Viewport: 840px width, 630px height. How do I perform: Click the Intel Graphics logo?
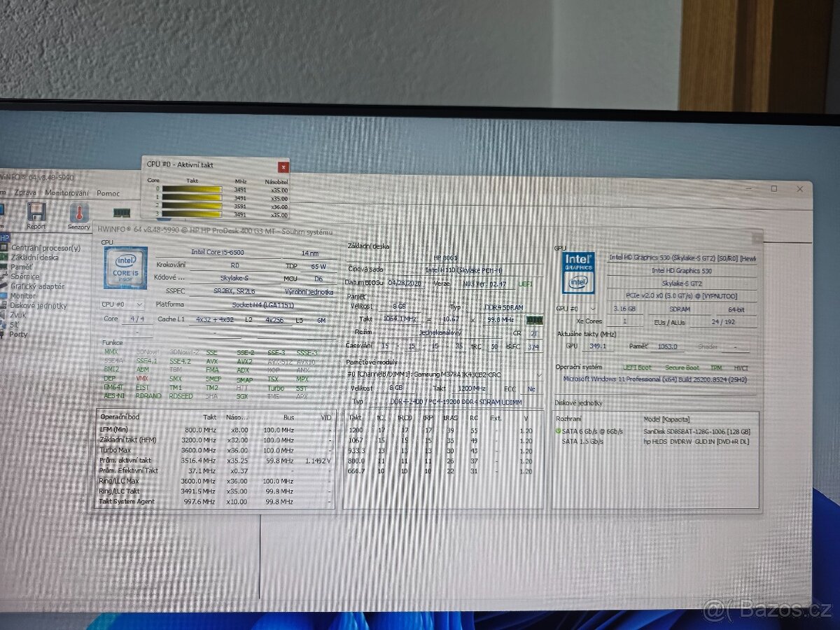point(579,272)
